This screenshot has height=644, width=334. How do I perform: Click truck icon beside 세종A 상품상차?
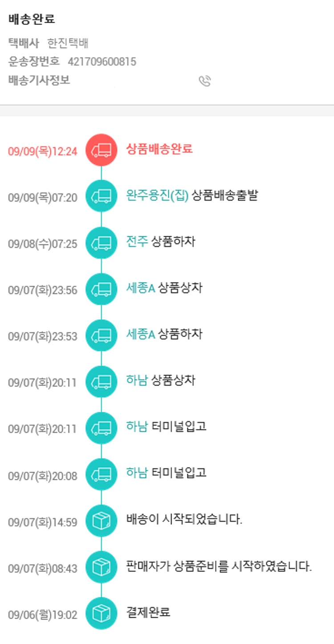click(101, 289)
